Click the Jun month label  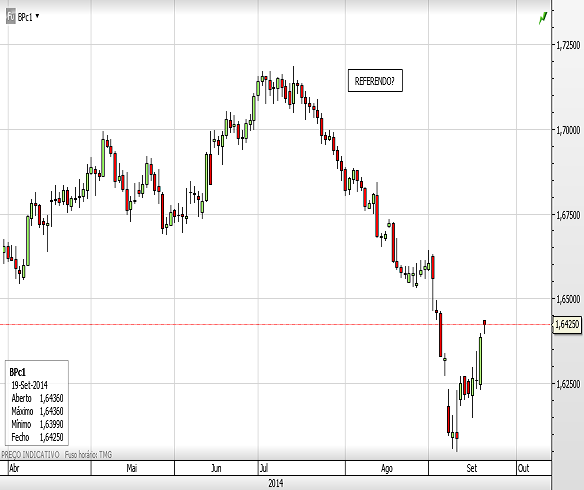216,468
